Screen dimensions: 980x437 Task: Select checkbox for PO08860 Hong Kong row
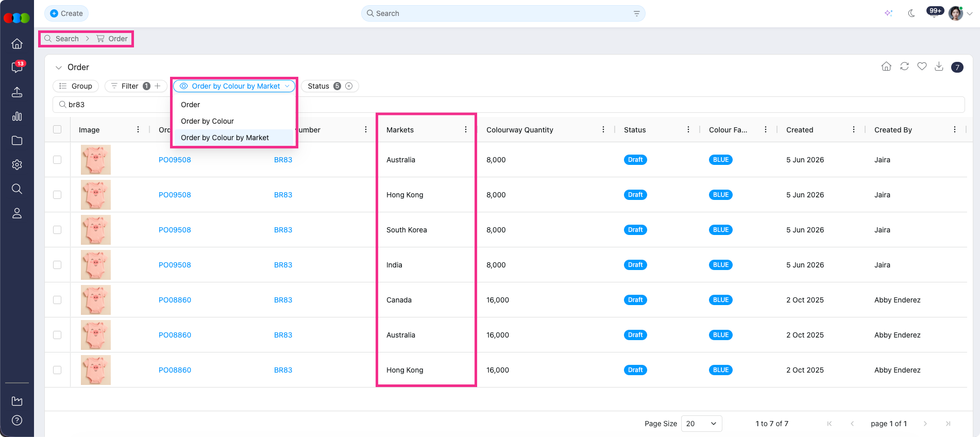pos(57,370)
